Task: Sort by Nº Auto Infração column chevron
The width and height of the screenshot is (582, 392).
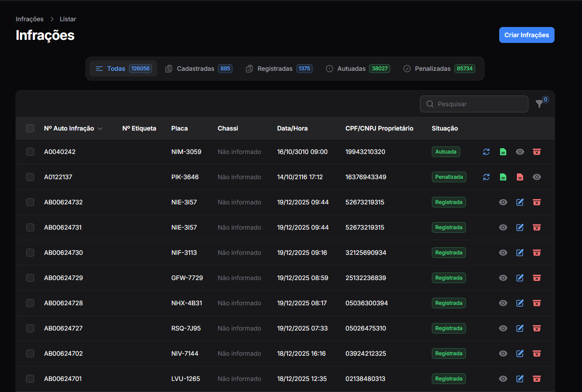Action: (100, 129)
